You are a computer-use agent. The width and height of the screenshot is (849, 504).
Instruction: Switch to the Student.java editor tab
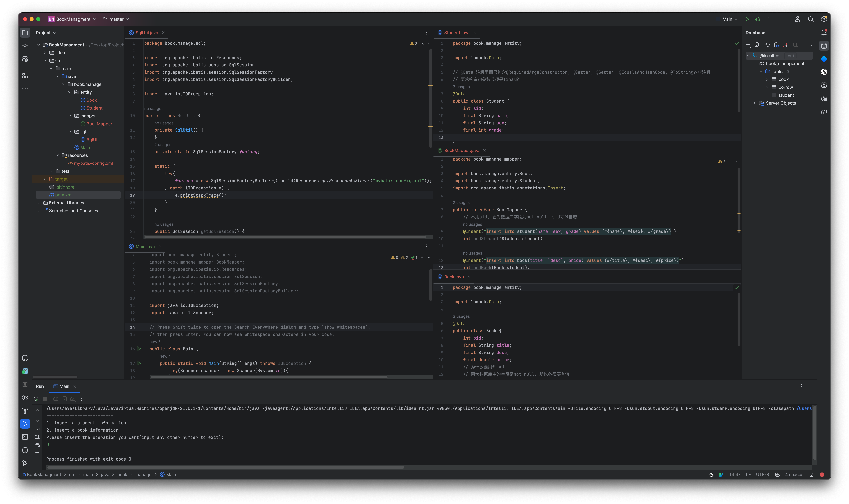coord(457,33)
